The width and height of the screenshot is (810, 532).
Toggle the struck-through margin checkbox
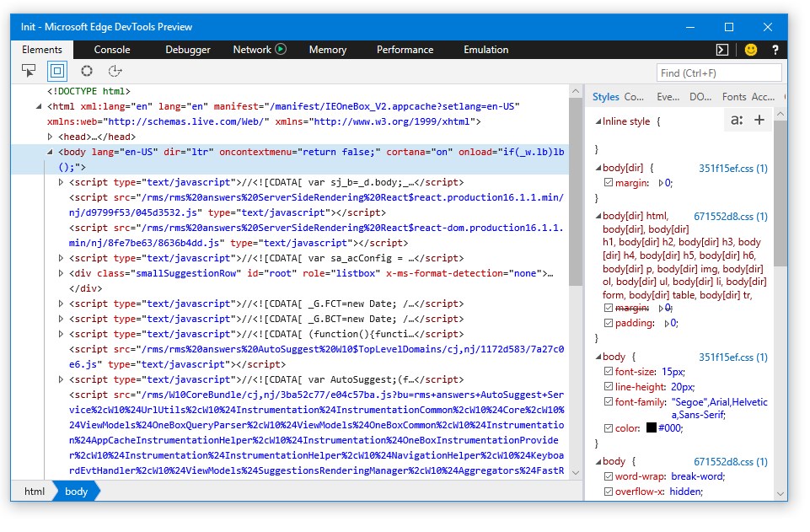point(609,308)
